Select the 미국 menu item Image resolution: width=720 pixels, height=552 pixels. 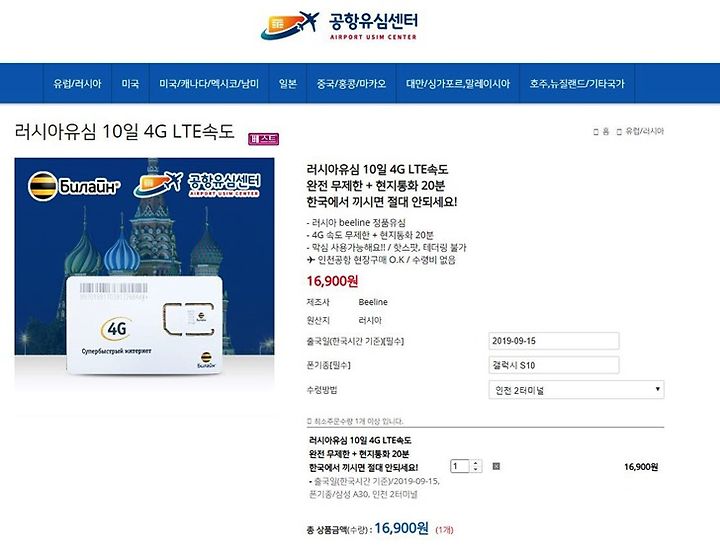pyautogui.click(x=130, y=84)
